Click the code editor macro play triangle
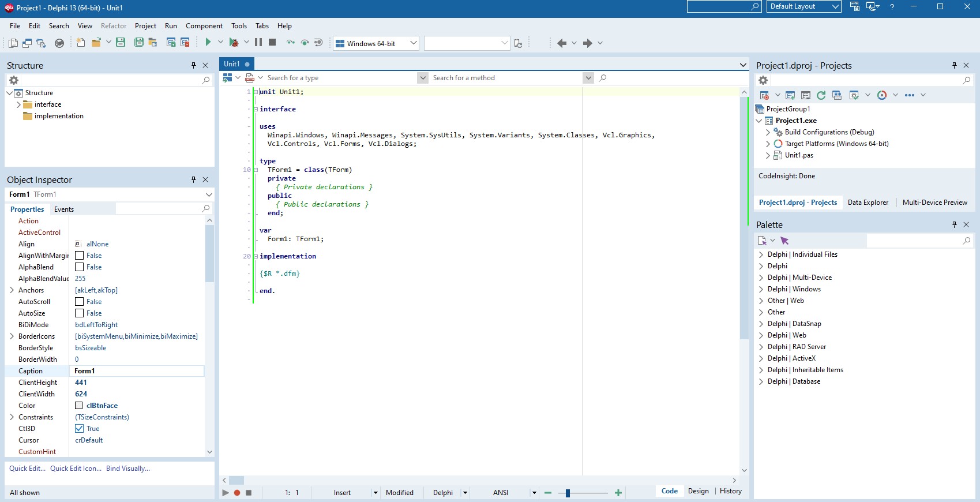 point(226,493)
